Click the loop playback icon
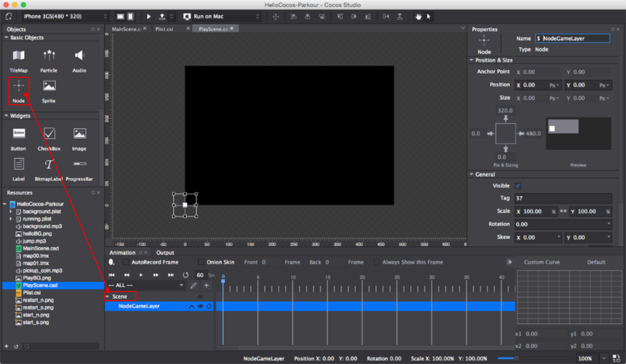626x364 pixels. pos(186,275)
